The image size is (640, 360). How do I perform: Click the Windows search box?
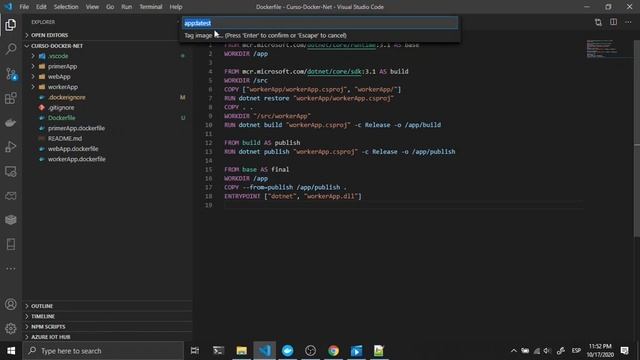point(103,351)
